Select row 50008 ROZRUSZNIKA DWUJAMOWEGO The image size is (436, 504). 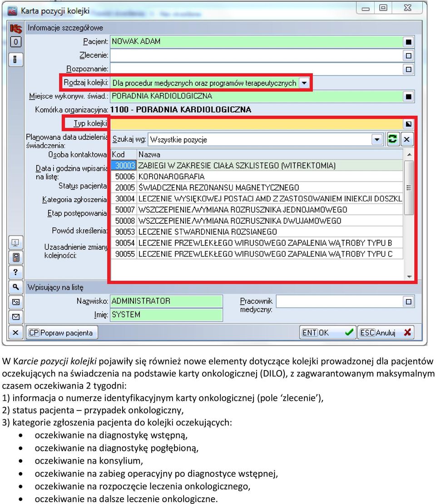click(257, 221)
